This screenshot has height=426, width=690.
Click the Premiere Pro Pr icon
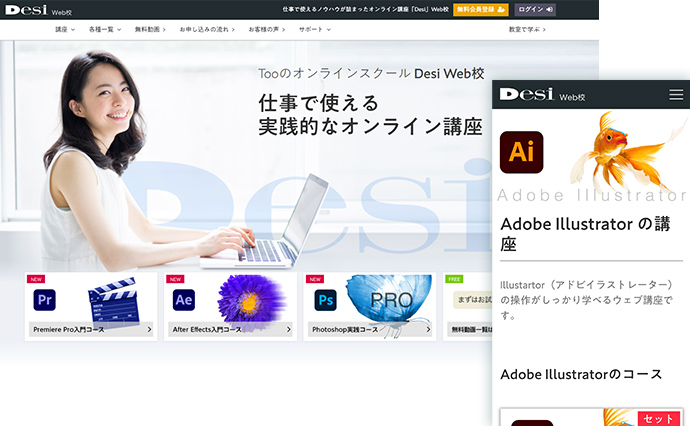tap(44, 300)
